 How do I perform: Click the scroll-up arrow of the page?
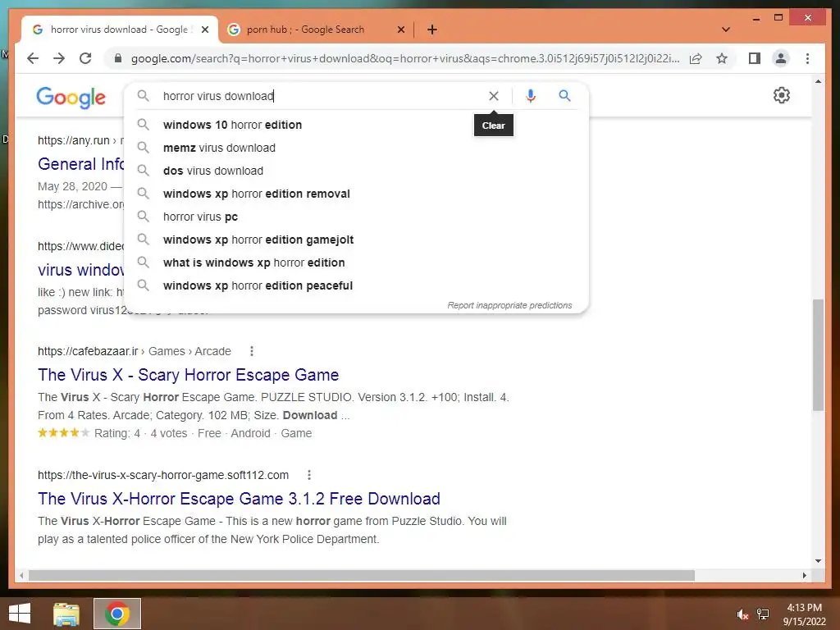[818, 81]
